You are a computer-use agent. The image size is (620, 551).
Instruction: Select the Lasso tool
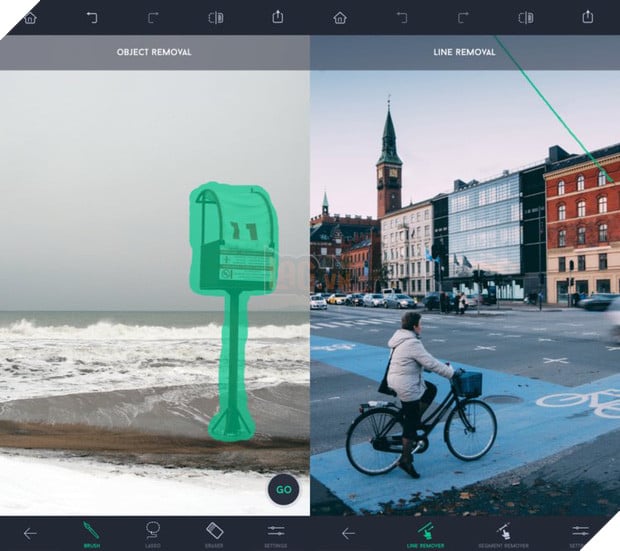[153, 534]
